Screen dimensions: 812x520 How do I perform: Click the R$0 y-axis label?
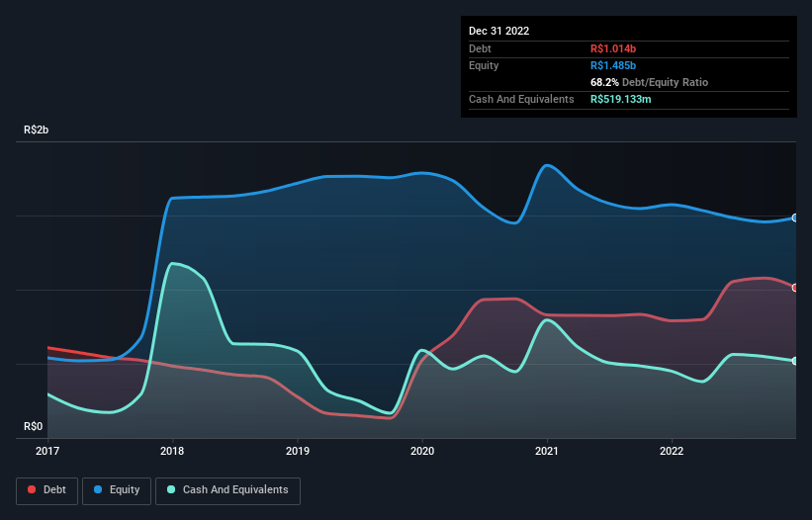34,426
